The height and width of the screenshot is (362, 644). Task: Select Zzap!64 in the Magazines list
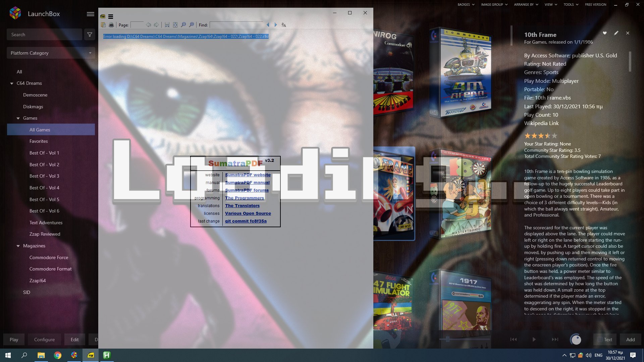coord(38,281)
